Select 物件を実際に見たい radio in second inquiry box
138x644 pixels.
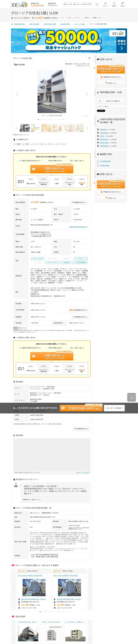[x=47, y=348]
